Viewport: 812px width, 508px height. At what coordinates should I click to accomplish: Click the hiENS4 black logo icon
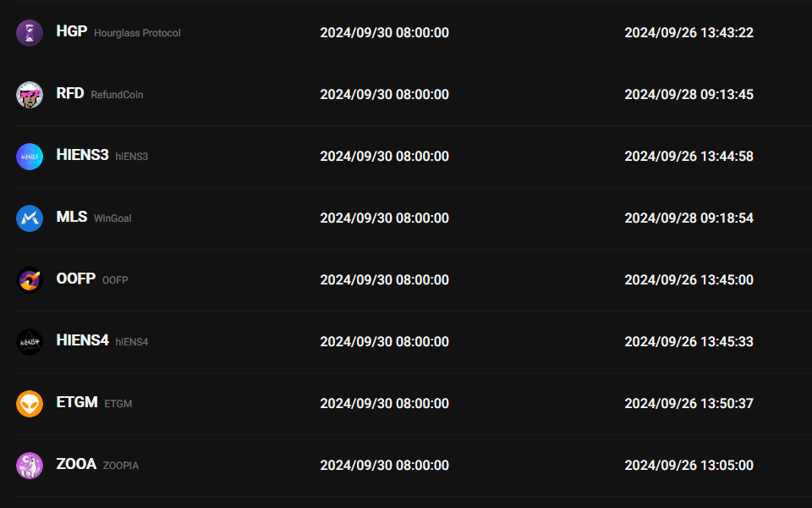point(30,342)
